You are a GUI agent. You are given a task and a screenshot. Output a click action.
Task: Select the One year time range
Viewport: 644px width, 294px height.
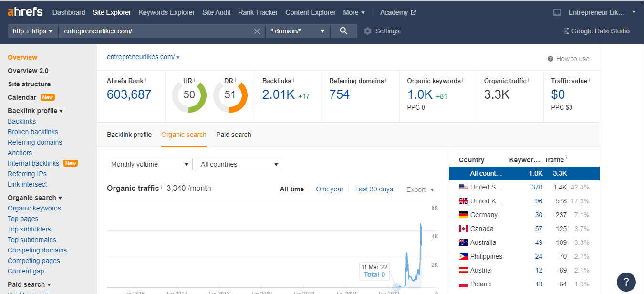329,189
